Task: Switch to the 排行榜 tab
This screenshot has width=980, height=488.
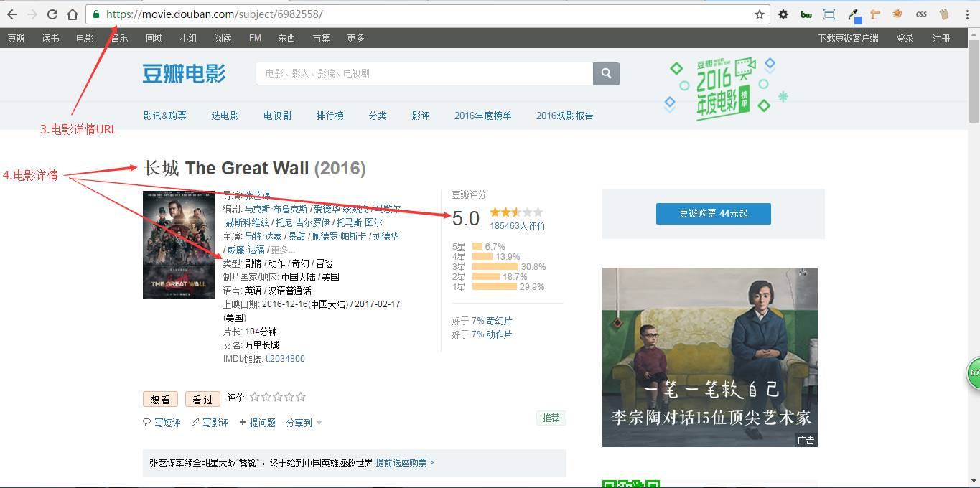Action: 330,116
